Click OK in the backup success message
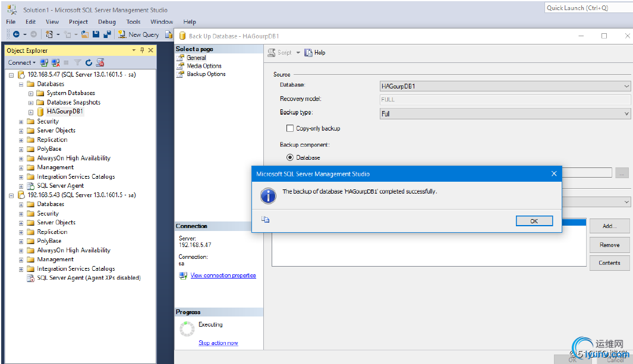Viewport: 633px width, 364px height. [x=534, y=221]
